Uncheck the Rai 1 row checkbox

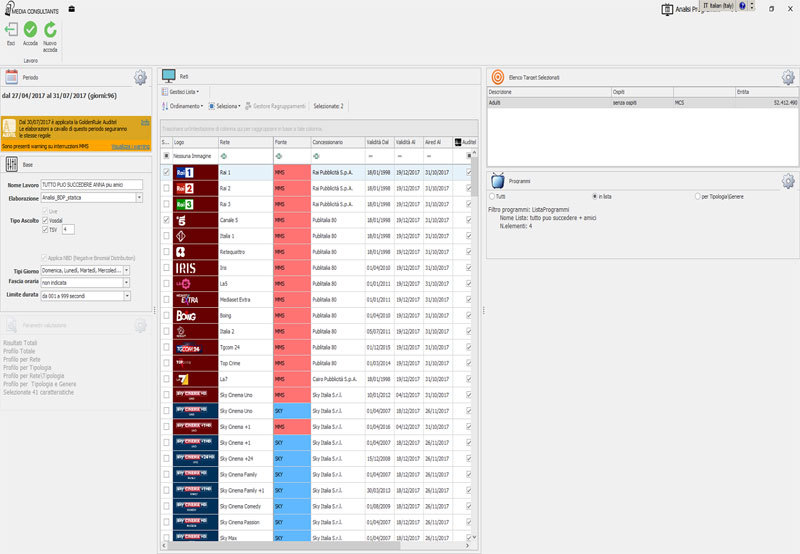[x=166, y=172]
